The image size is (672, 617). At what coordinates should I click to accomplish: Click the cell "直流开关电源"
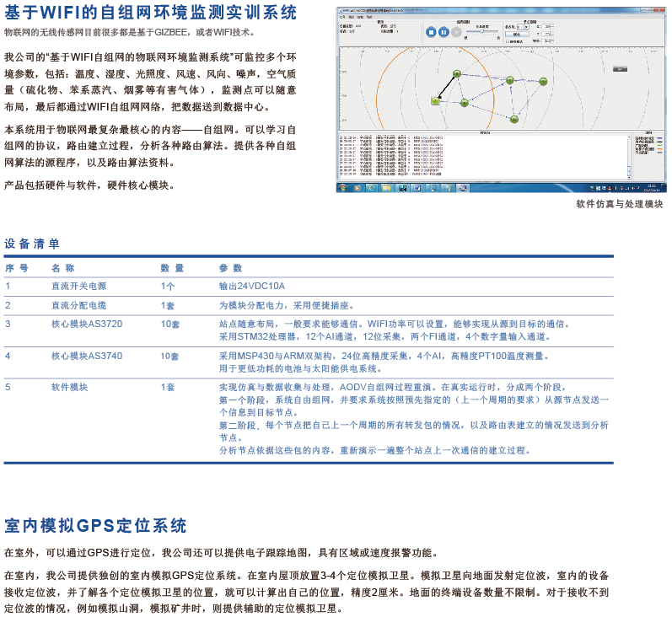click(79, 286)
